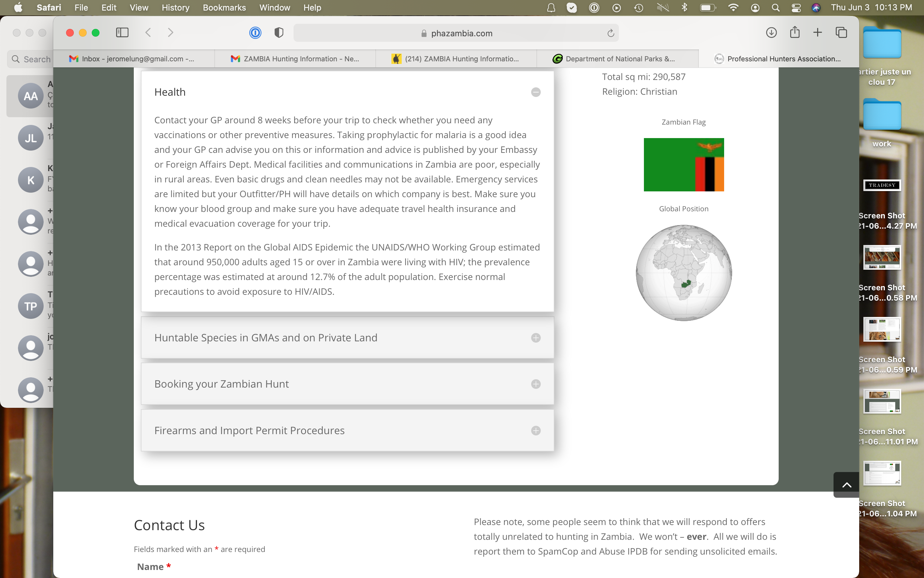Collapse the Health section
The image size is (924, 578).
(536, 92)
